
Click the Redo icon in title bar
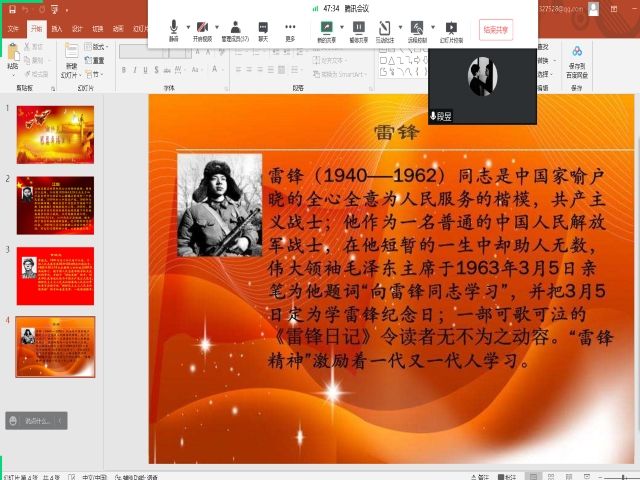click(x=41, y=9)
